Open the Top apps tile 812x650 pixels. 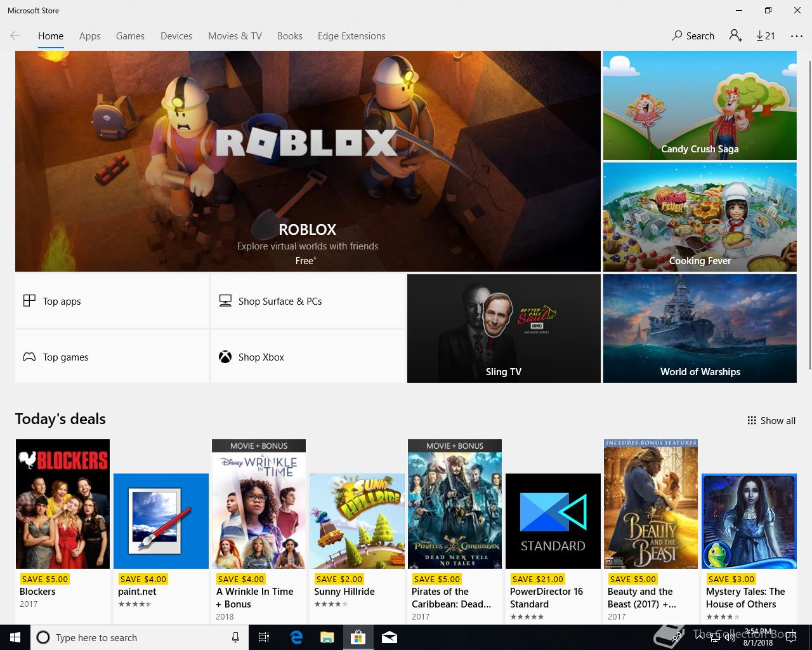[x=112, y=301]
